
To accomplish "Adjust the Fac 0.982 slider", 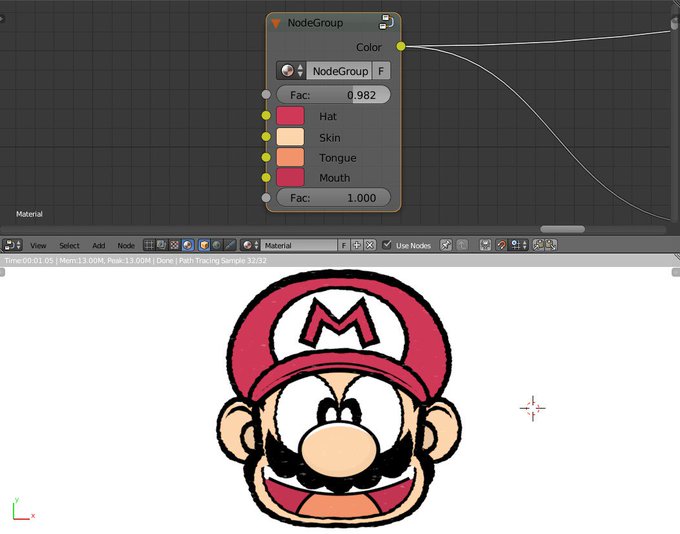I will click(333, 95).
